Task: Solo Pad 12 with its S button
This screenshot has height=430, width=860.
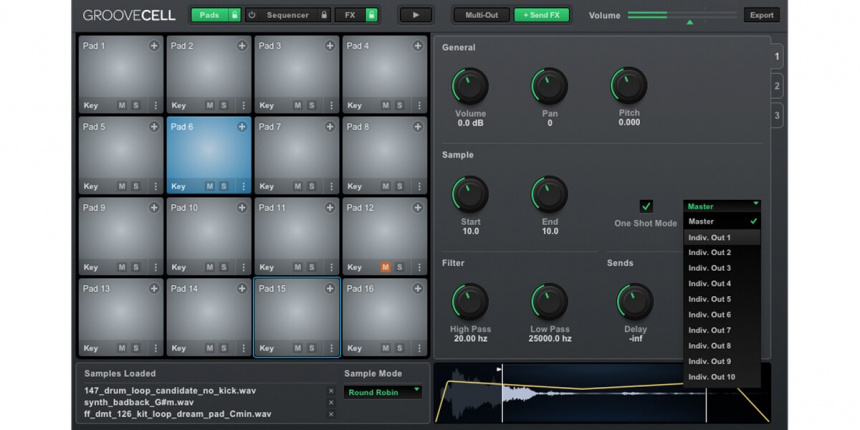Action: (399, 267)
